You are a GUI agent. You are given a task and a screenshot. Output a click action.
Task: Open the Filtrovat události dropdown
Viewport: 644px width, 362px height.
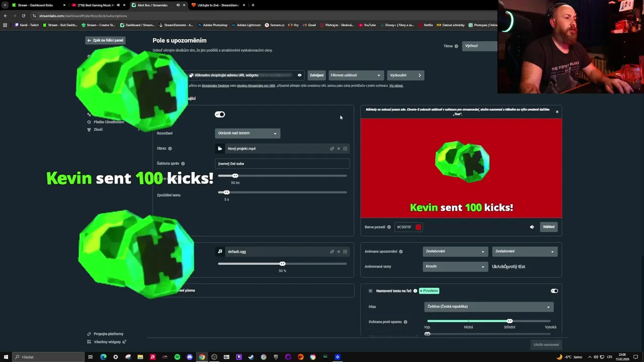(x=356, y=75)
